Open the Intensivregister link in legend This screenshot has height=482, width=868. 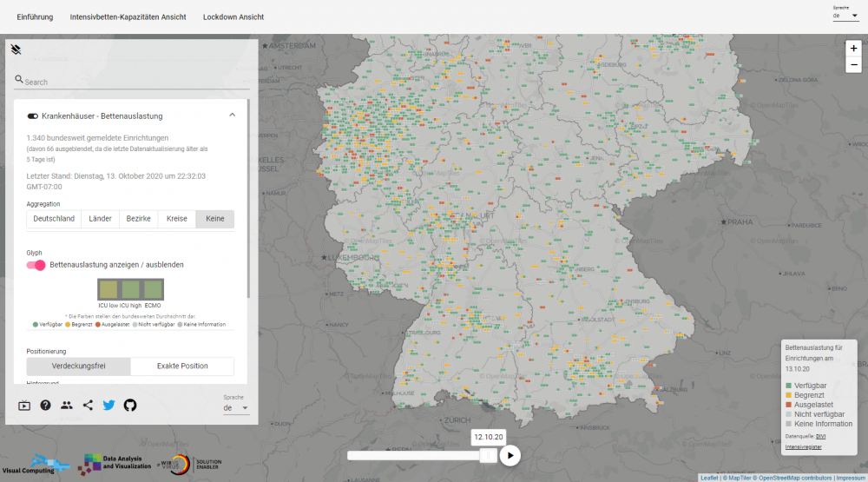pyautogui.click(x=804, y=446)
